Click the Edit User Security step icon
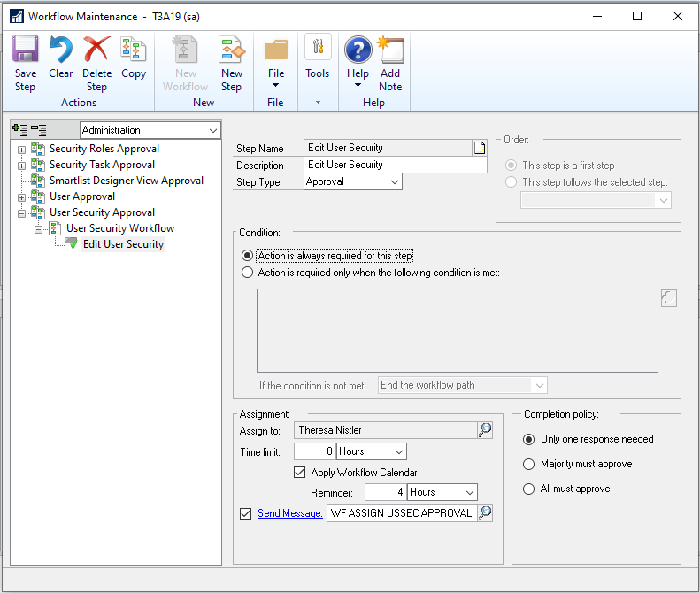The width and height of the screenshot is (700, 593). point(72,243)
